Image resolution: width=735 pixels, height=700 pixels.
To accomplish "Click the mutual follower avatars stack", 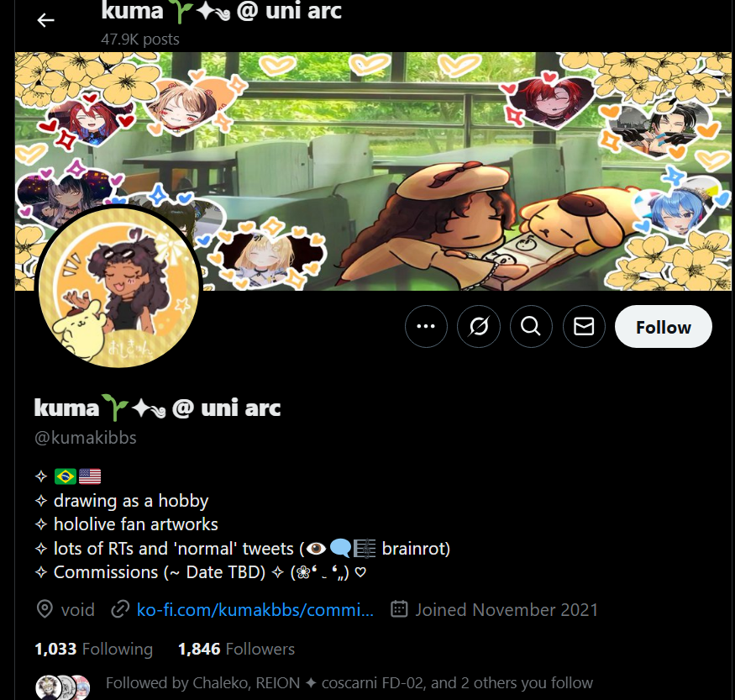I will click(63, 687).
